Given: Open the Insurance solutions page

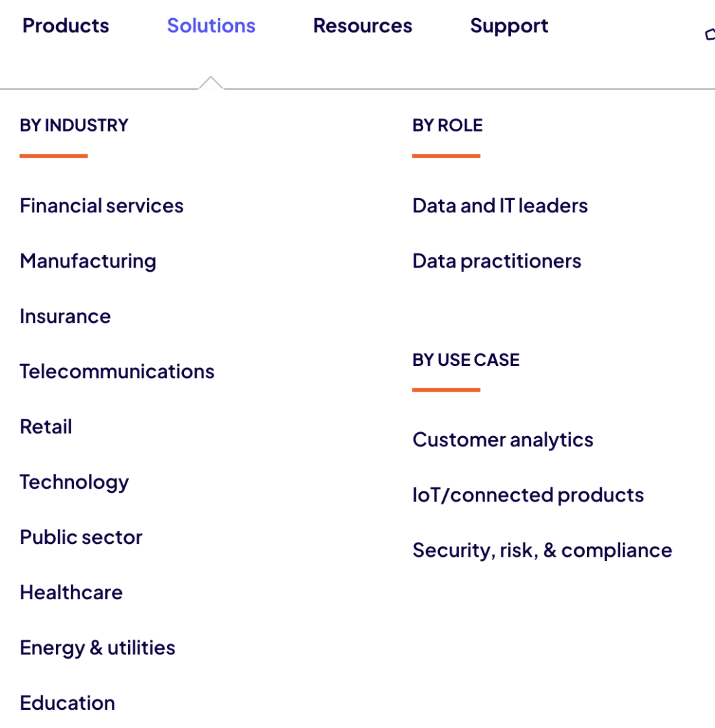Looking at the screenshot, I should point(65,316).
